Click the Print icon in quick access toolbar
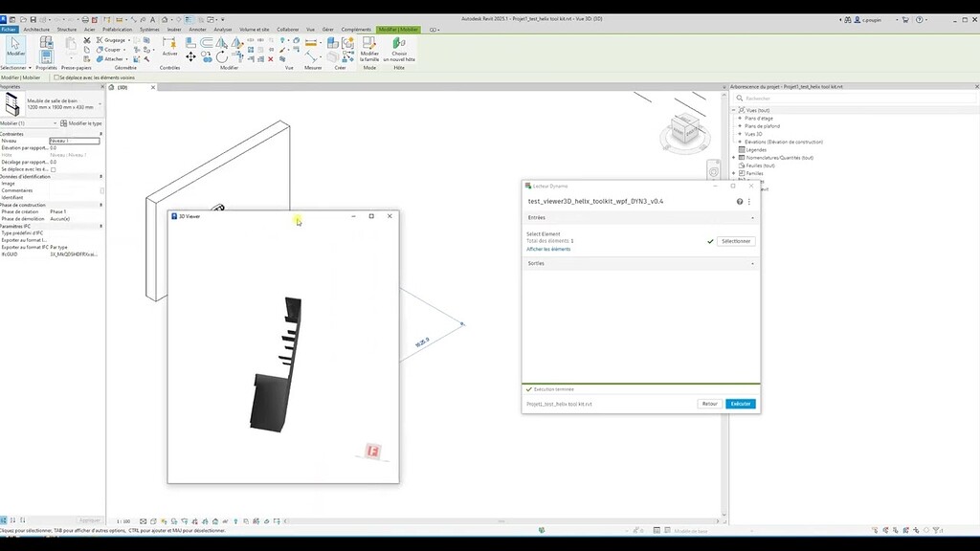The image size is (980, 551). pos(85,20)
